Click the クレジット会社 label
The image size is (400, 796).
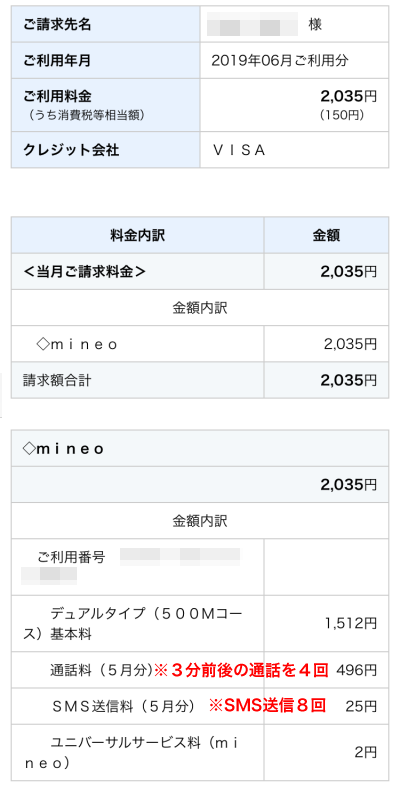pos(71,150)
